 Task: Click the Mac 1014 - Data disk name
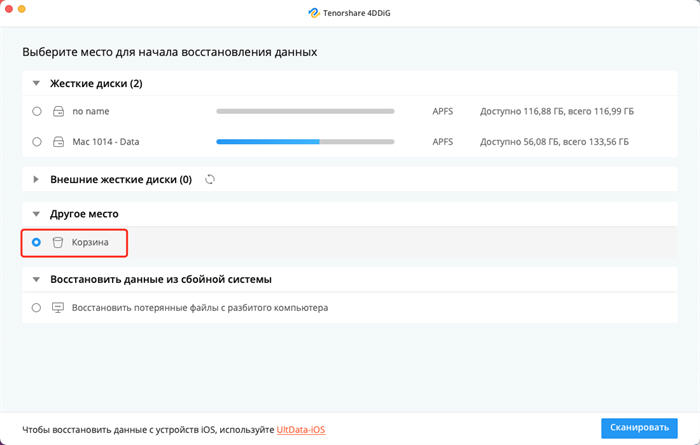[x=106, y=142]
